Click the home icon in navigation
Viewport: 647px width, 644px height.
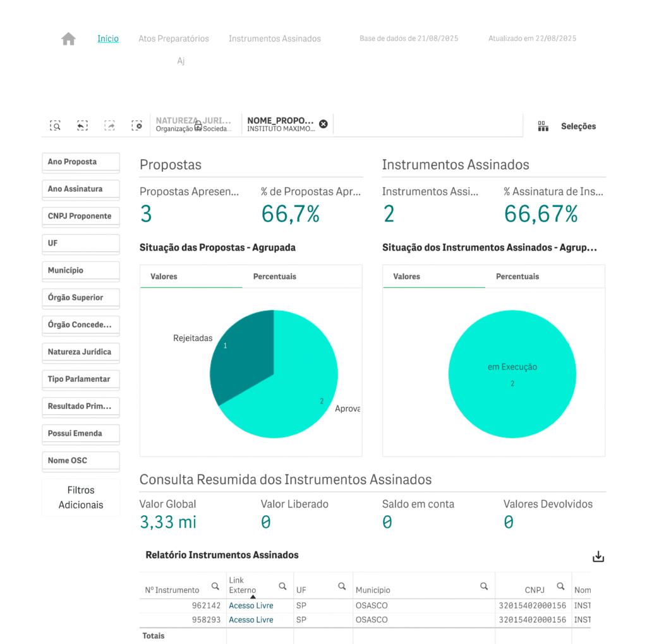pyautogui.click(x=68, y=39)
